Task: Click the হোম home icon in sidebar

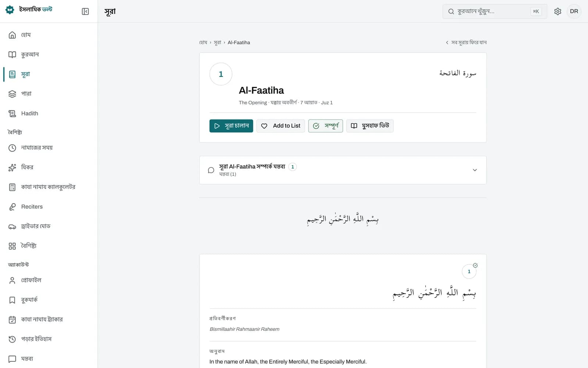Action: tap(12, 35)
